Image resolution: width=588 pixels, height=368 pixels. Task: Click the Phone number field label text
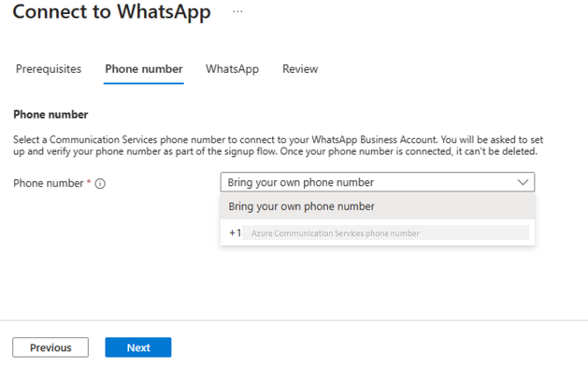click(49, 183)
